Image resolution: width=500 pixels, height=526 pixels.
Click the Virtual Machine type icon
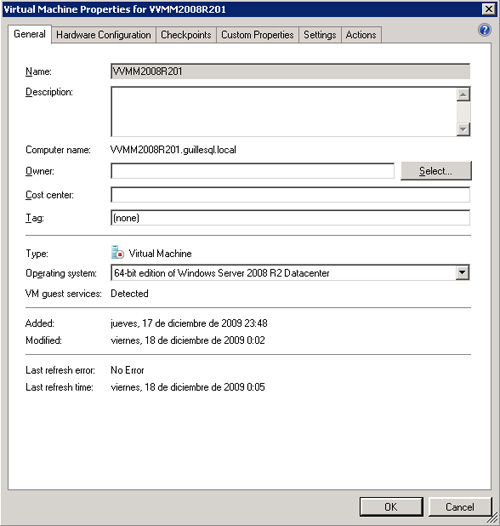(x=117, y=252)
